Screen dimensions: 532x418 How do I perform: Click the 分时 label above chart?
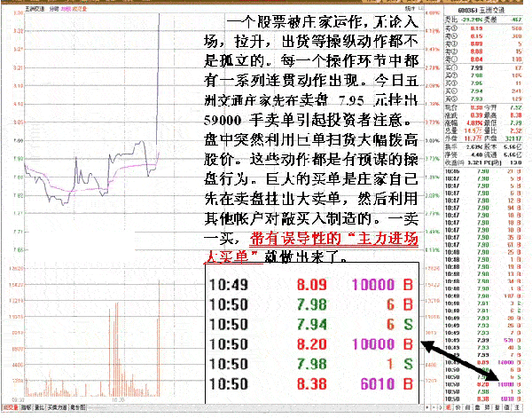click(x=54, y=9)
